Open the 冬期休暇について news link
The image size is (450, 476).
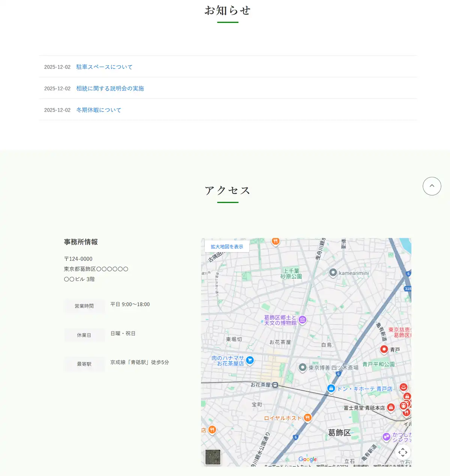99,110
